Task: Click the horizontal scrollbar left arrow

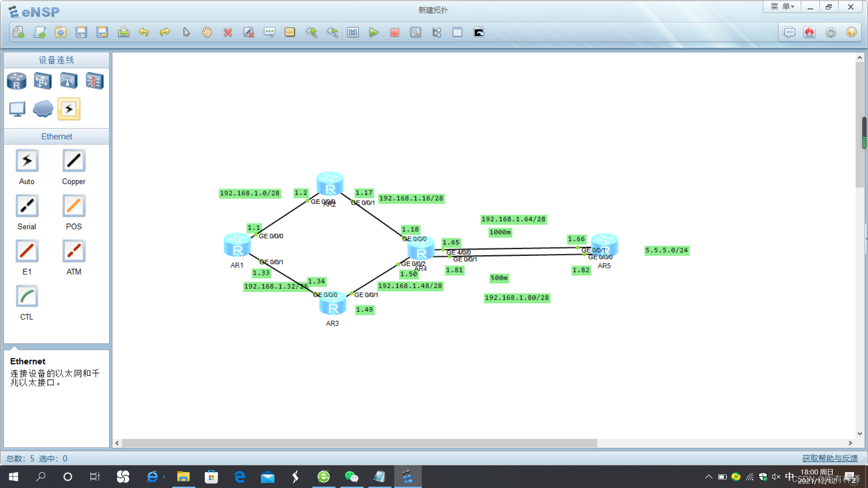Action: (117, 443)
